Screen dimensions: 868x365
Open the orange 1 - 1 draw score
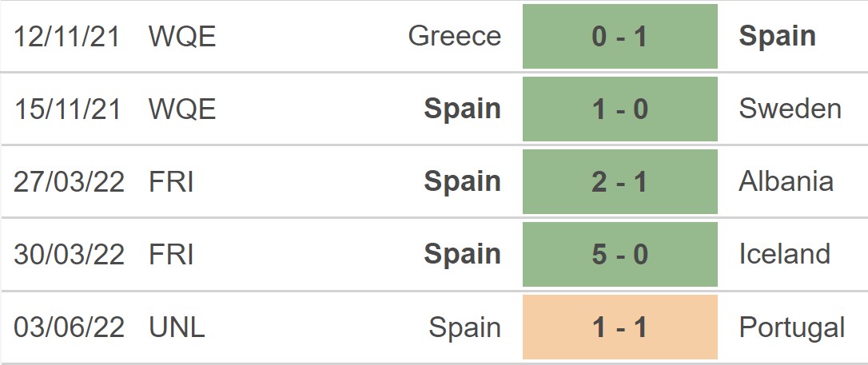click(620, 327)
